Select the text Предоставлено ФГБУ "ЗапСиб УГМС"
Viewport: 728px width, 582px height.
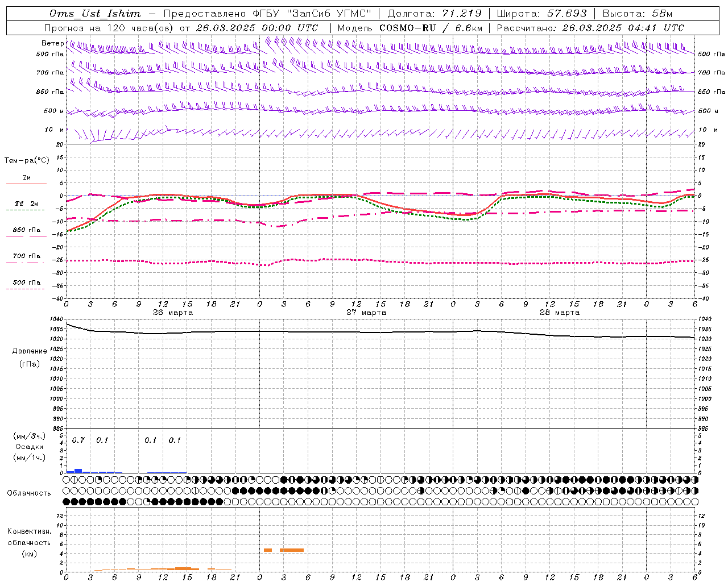[x=267, y=14]
